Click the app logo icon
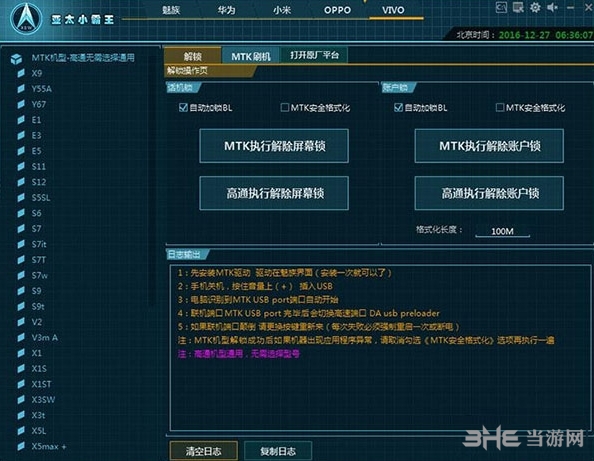594x461 pixels. (26, 18)
